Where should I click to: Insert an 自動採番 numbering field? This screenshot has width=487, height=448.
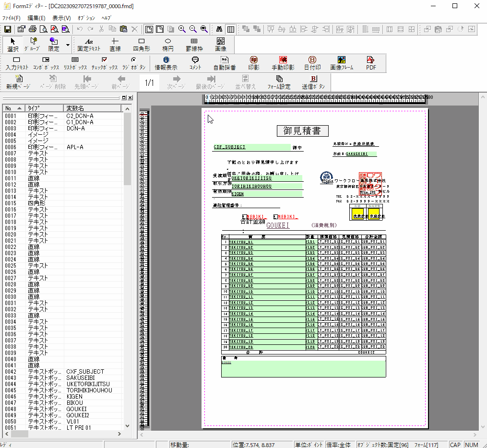[225, 63]
